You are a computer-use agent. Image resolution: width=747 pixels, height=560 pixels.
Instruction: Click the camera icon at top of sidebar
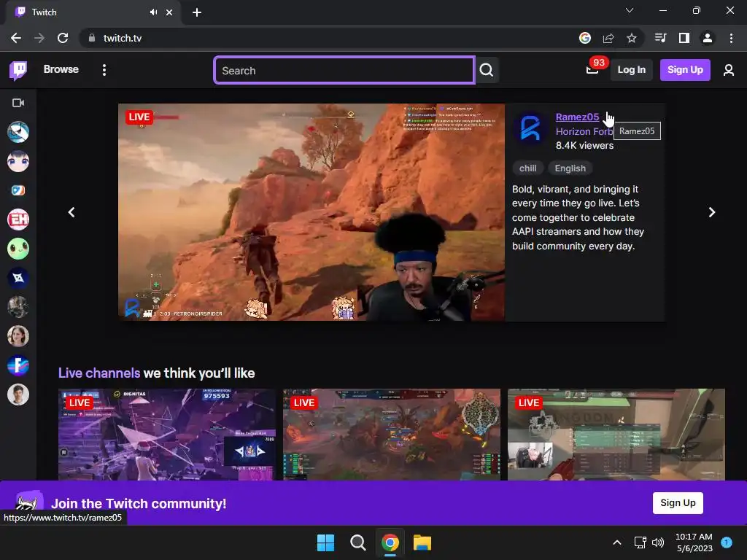[x=18, y=103]
